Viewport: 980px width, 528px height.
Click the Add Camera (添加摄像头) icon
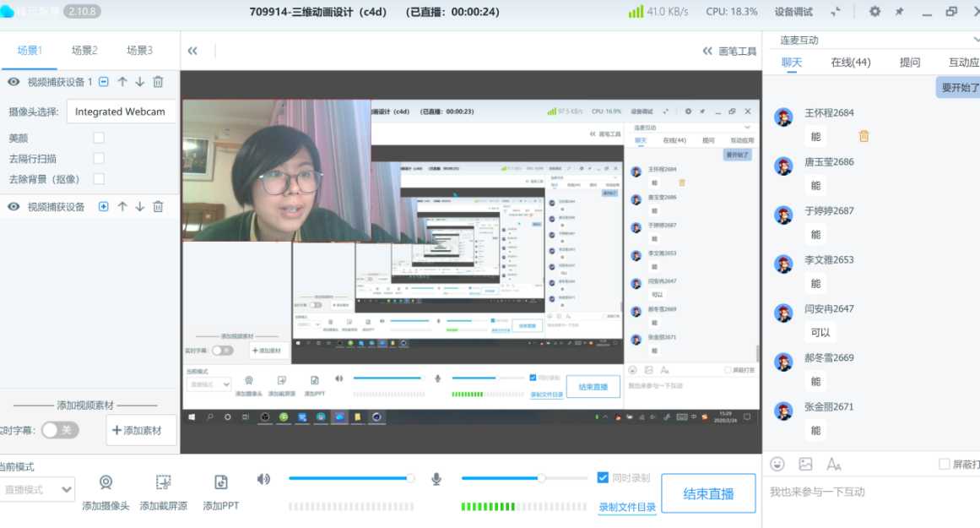106,482
